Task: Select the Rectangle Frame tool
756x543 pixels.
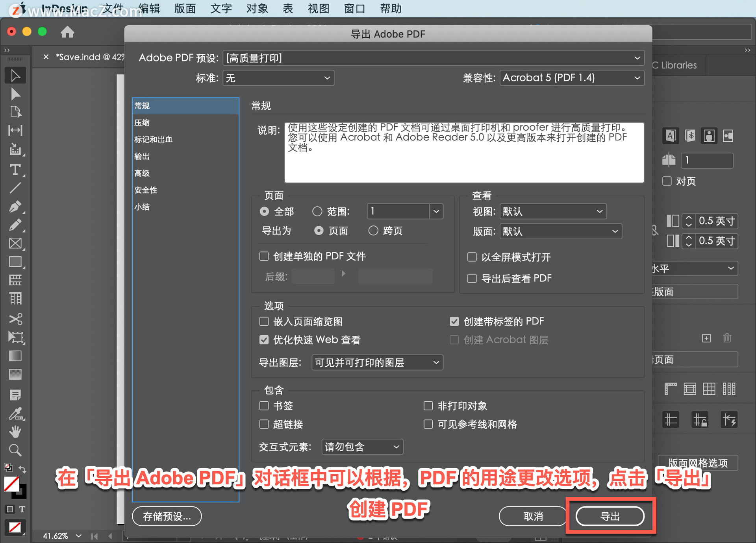Action: (x=15, y=243)
